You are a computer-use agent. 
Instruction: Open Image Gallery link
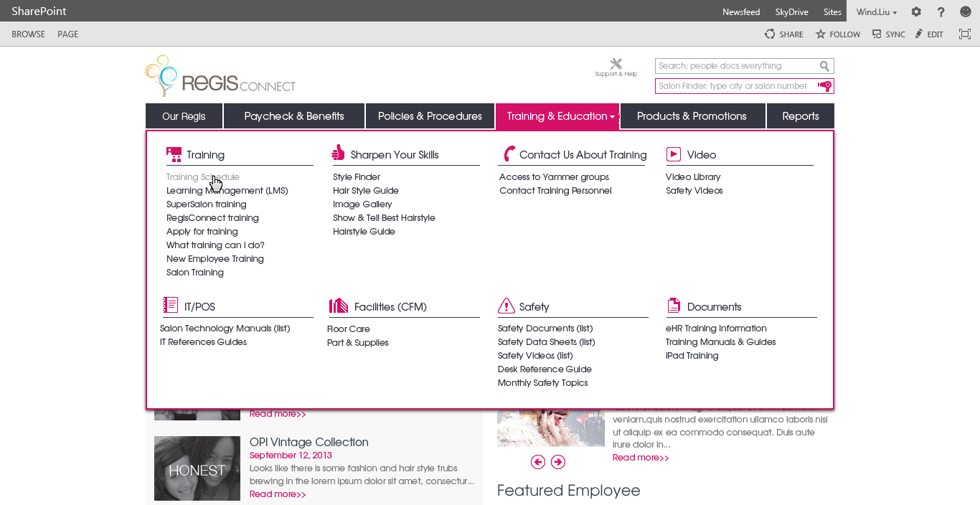coord(362,204)
